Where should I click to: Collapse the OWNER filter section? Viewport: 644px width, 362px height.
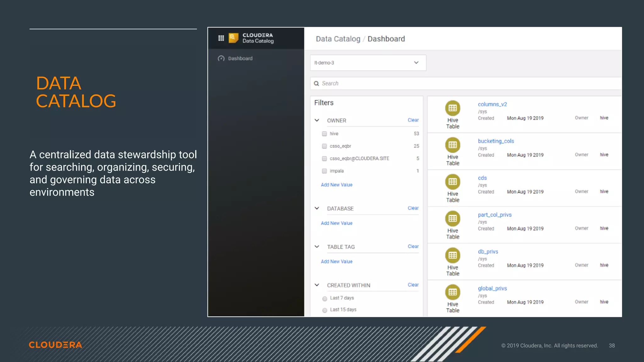(317, 120)
